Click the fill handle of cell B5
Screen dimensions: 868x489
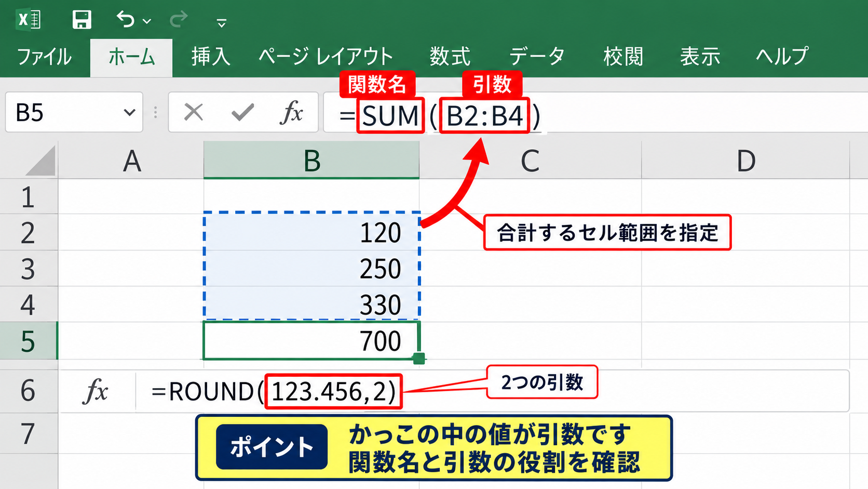click(x=419, y=359)
